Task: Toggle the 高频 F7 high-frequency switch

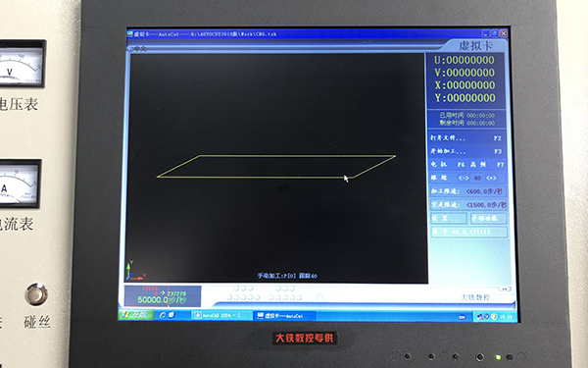Action: pyautogui.click(x=487, y=165)
